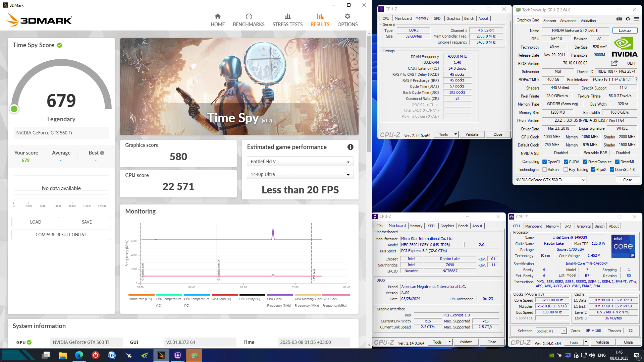Expand Tools arrow in CPU-Z Mainboard window
The height and width of the screenshot is (362, 644).
[449, 342]
